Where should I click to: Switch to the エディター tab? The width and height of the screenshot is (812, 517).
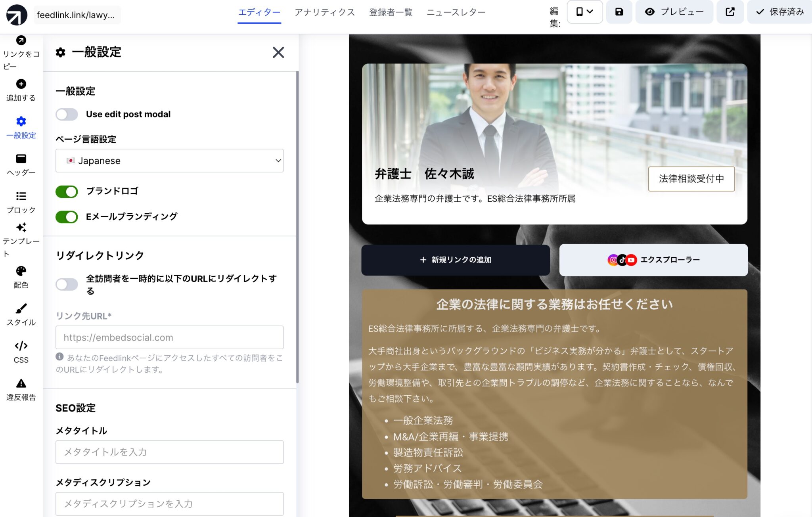[259, 12]
